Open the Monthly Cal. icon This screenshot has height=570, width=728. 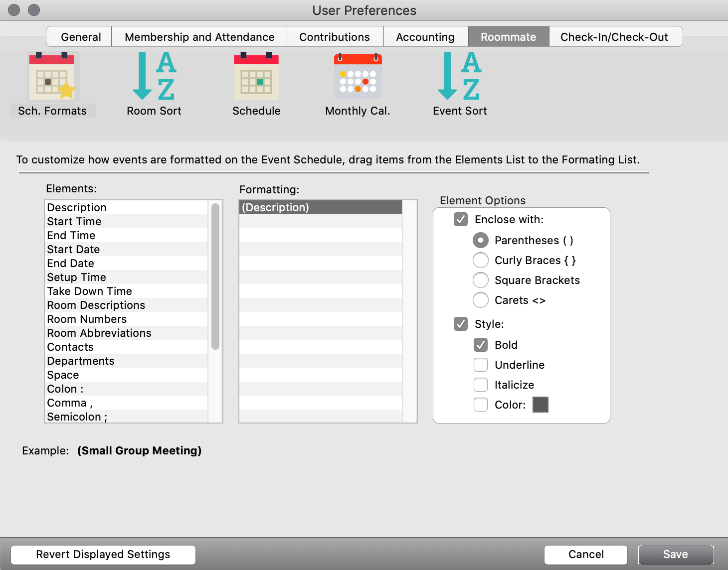click(358, 76)
